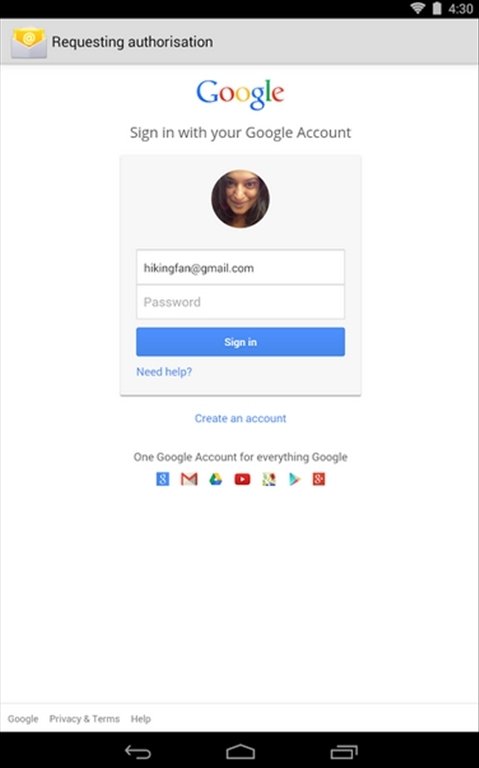Open the Create an account link
Image resolution: width=479 pixels, height=768 pixels.
240,418
